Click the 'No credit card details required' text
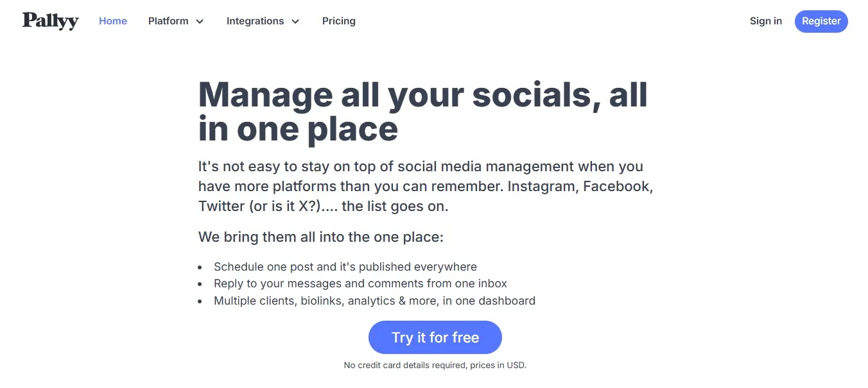 pyautogui.click(x=435, y=364)
